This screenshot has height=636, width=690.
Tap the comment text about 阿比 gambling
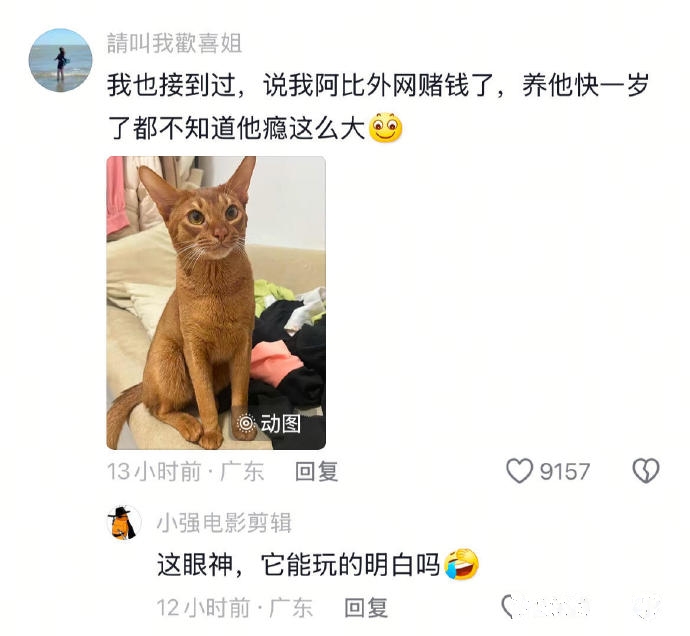click(378, 106)
